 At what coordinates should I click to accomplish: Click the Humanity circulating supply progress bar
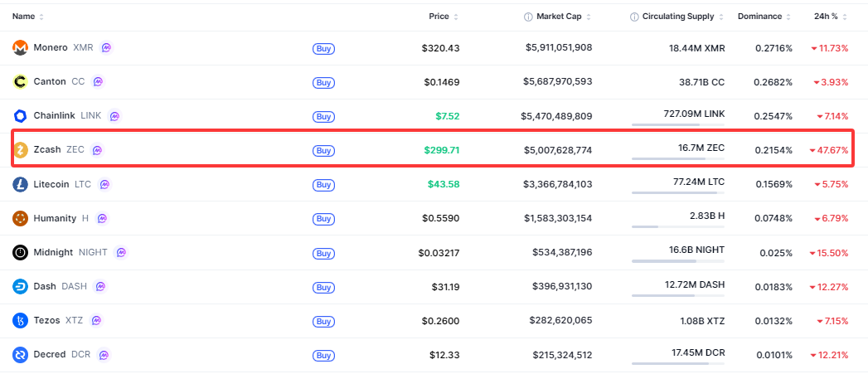point(677,226)
